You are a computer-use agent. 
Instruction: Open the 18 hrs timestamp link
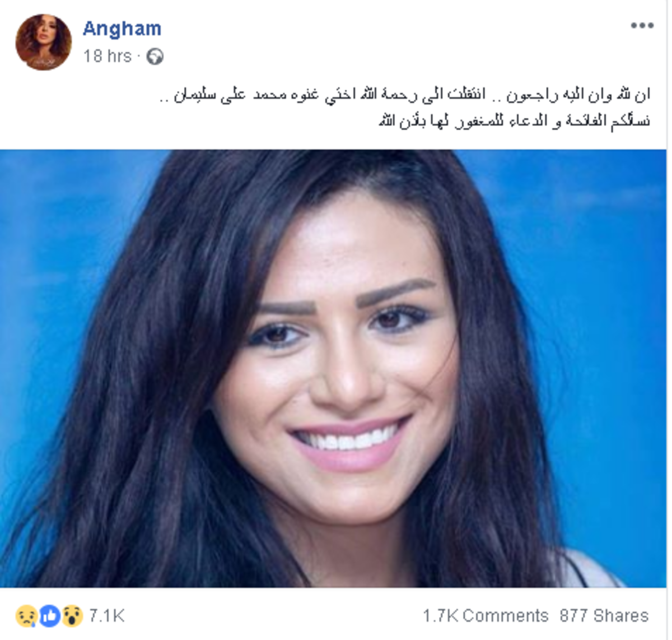pos(108,56)
